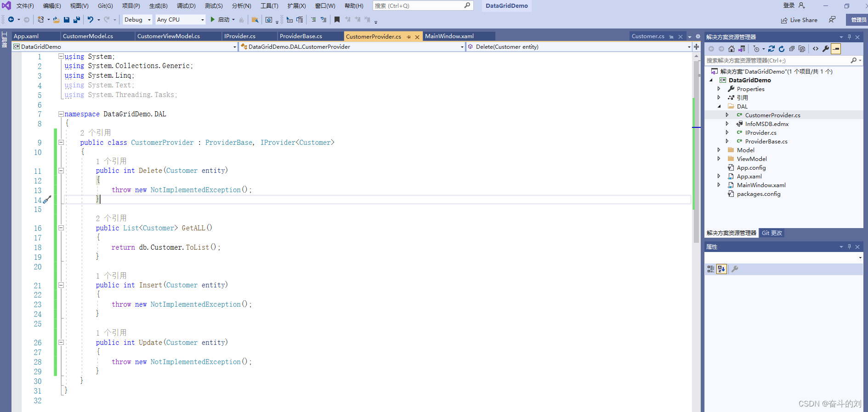Viewport: 868px width, 412px height.
Task: Click the Find in Files icon
Action: point(255,20)
